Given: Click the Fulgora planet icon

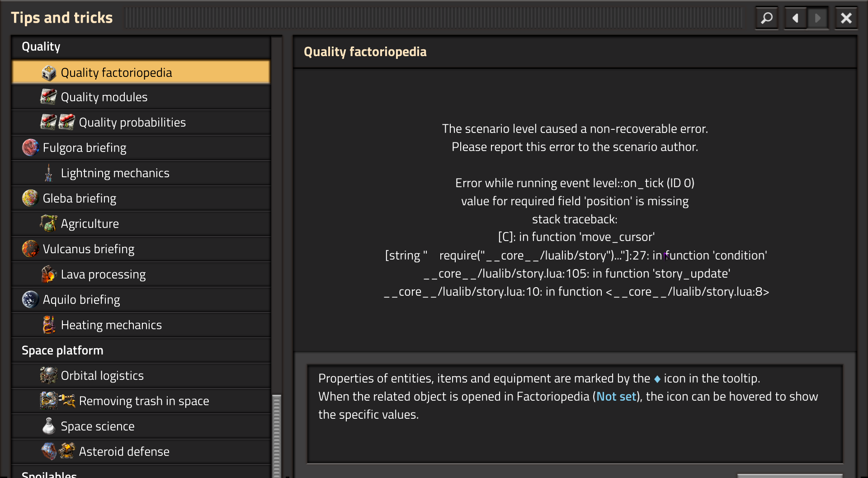Looking at the screenshot, I should tap(31, 147).
